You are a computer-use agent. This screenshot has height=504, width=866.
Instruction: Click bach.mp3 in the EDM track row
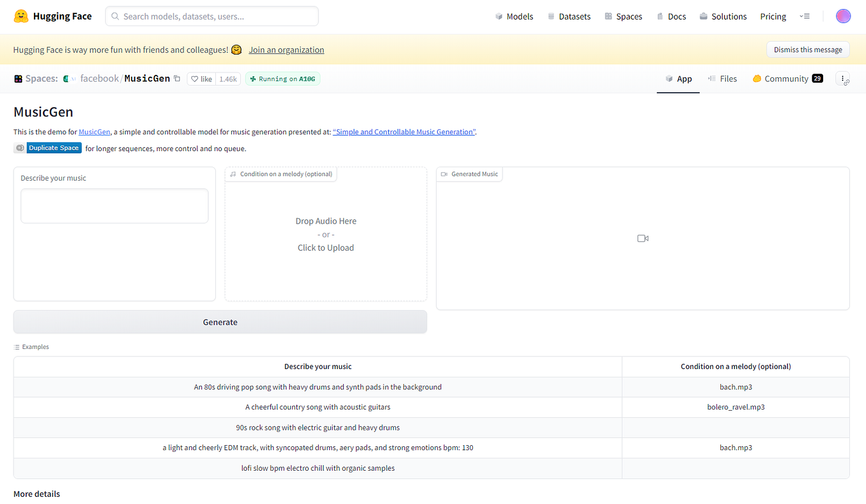coord(736,448)
